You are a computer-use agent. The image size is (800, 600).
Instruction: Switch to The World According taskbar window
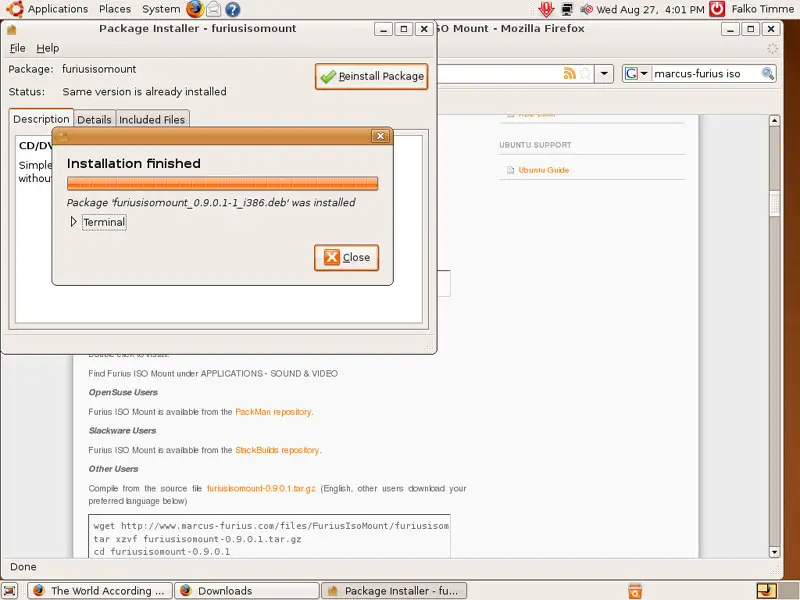point(100,591)
